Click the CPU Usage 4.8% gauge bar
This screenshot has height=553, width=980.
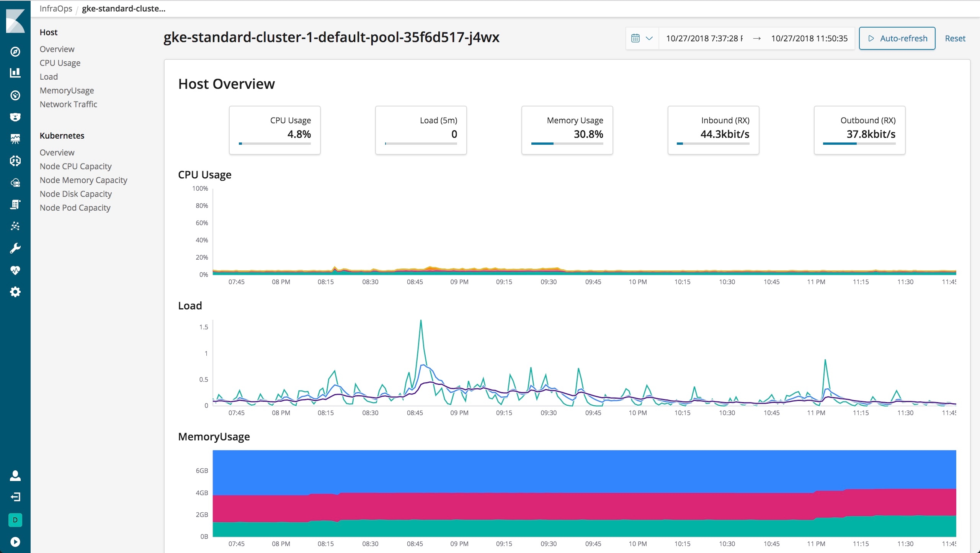[x=275, y=144]
